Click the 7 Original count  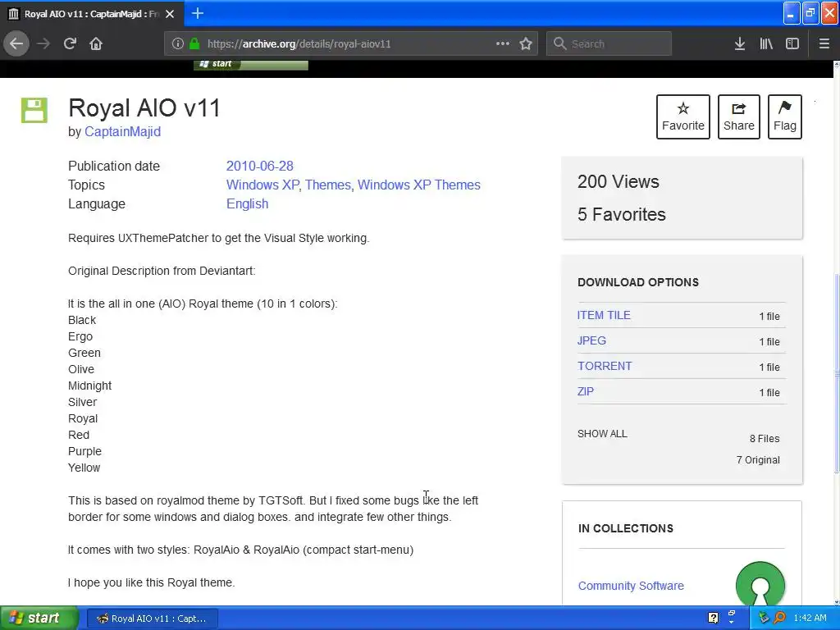[x=758, y=460]
